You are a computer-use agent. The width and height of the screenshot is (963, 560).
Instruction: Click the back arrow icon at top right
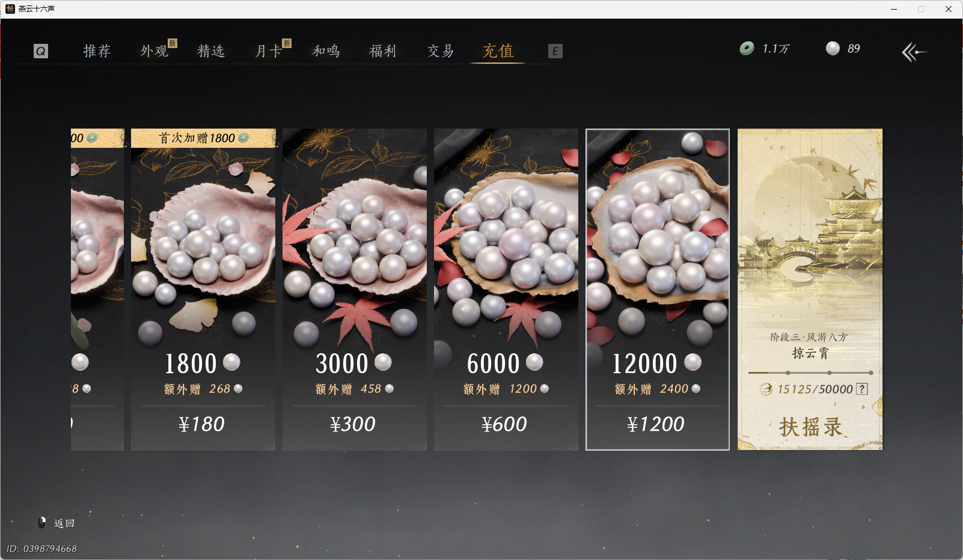(x=914, y=52)
